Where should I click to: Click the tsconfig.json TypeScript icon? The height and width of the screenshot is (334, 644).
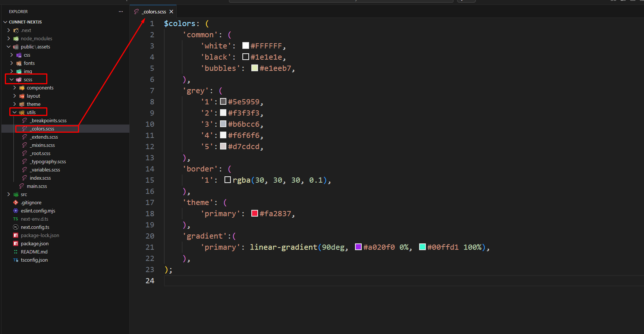[x=16, y=260]
